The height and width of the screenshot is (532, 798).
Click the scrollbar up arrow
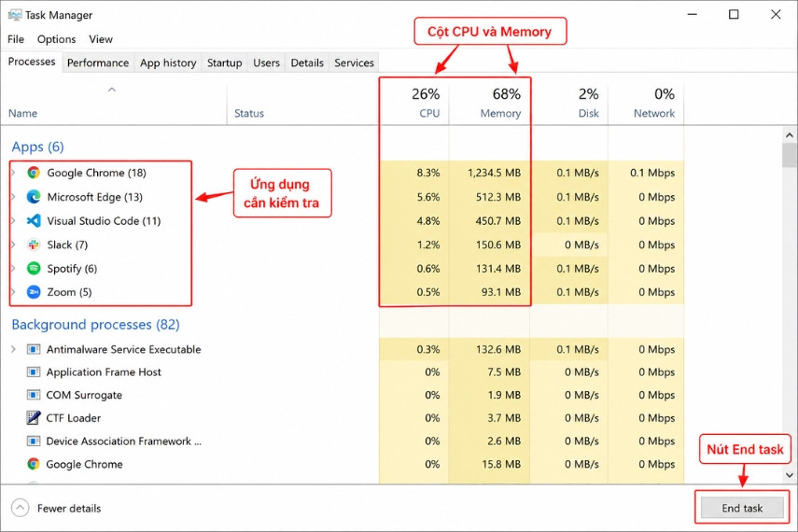tap(790, 135)
